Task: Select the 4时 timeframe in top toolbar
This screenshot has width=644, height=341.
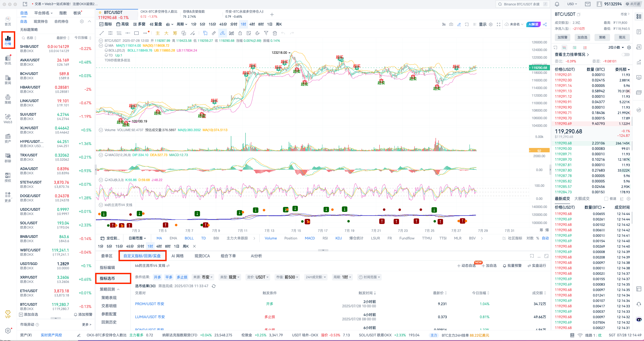Action: coord(252,24)
